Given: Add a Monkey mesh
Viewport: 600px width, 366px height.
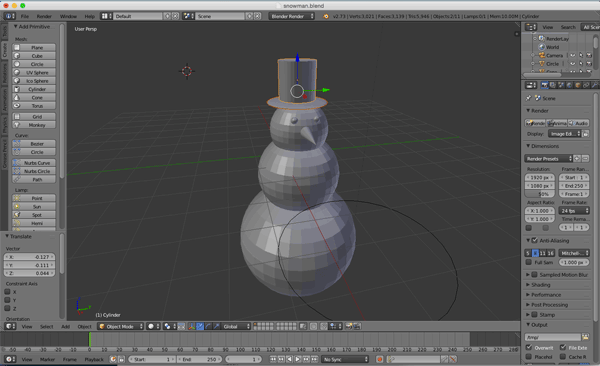Looking at the screenshot, I should (x=34, y=125).
